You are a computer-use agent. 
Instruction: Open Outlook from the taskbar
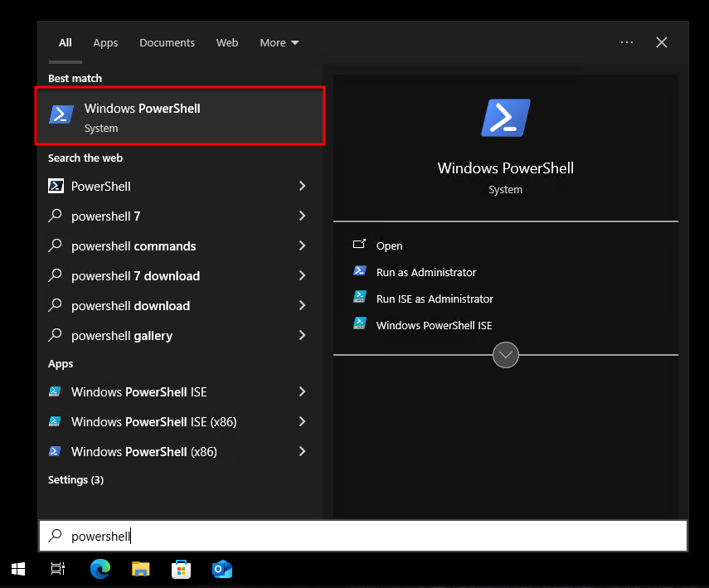[222, 569]
